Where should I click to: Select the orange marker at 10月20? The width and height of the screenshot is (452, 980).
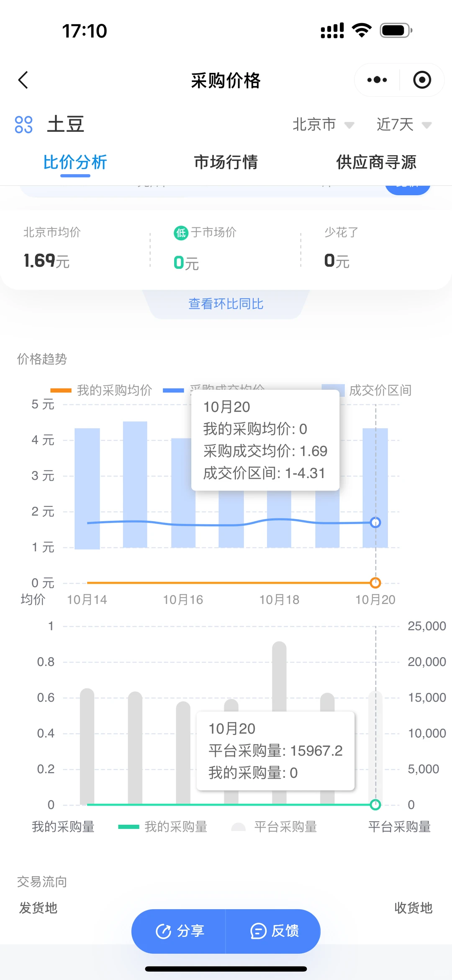pos(375,583)
